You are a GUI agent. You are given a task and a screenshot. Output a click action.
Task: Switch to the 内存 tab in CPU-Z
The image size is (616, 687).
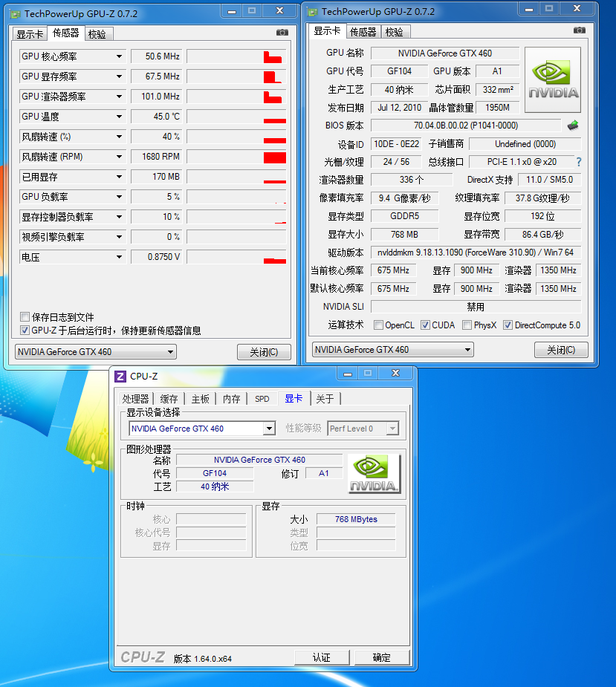pos(232,399)
